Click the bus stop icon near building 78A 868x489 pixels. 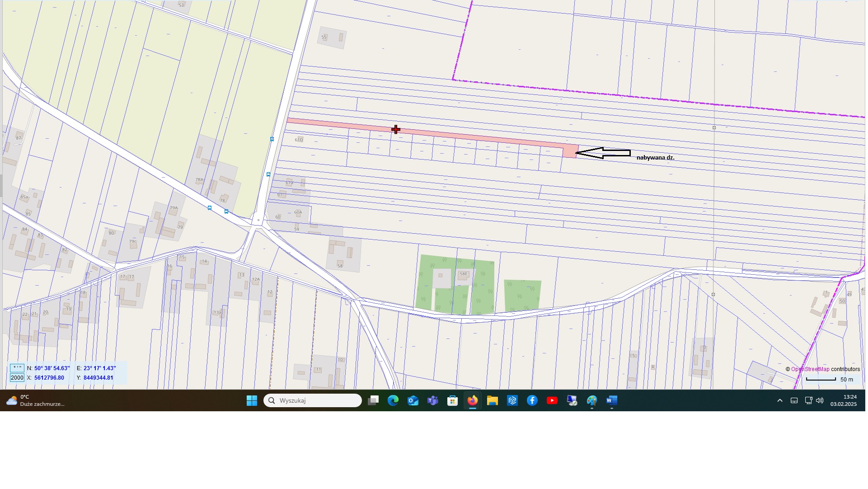pyautogui.click(x=210, y=208)
